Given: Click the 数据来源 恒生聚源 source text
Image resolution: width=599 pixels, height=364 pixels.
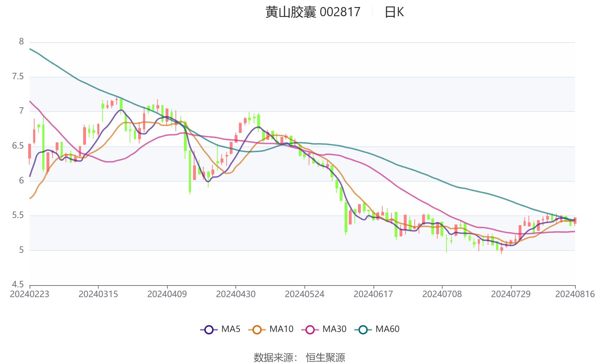Looking at the screenshot, I should (x=299, y=357).
